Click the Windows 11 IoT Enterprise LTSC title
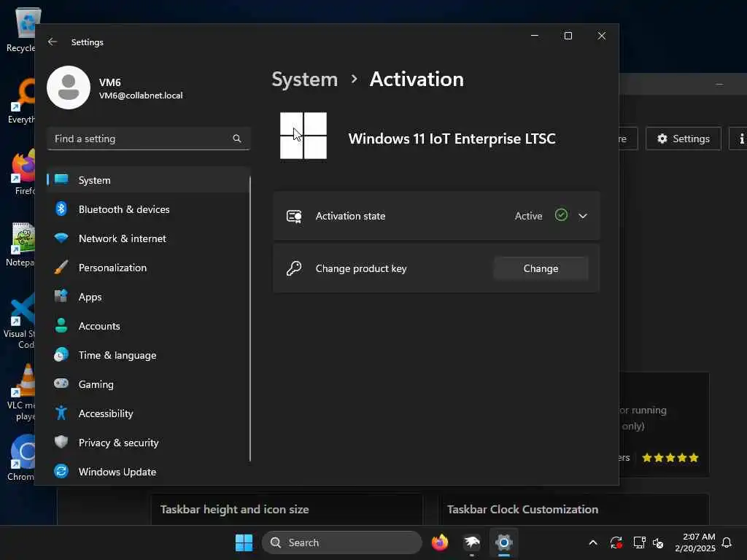Image resolution: width=747 pixels, height=560 pixels. click(x=452, y=139)
